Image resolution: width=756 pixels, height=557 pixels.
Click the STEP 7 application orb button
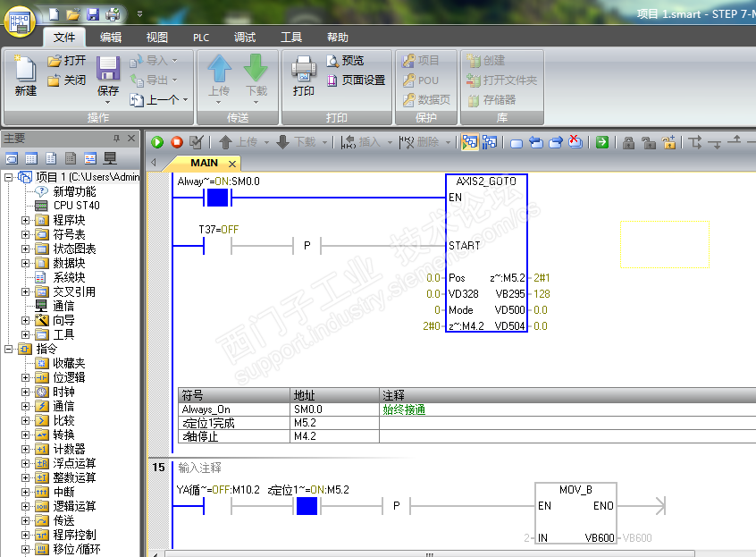(x=20, y=21)
